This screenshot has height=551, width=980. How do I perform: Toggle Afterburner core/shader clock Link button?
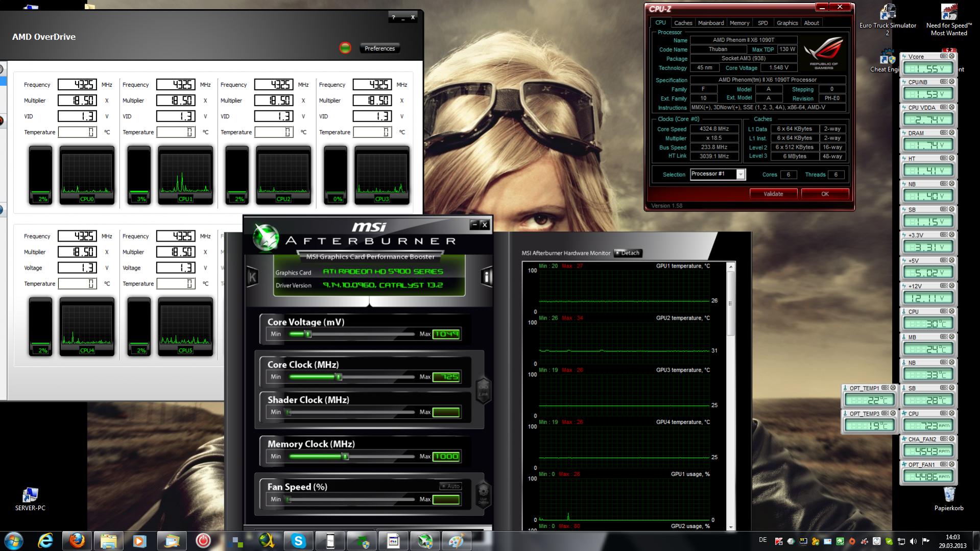click(x=483, y=391)
